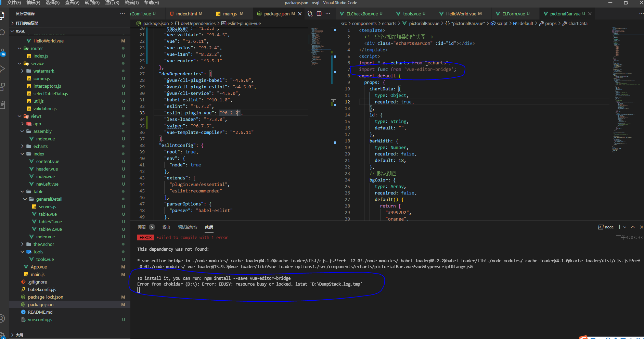The width and height of the screenshot is (644, 339).
Task: Select the node terminal instance
Action: point(606,227)
